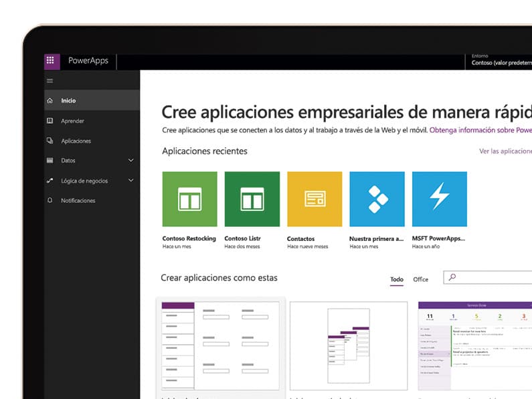The width and height of the screenshot is (532, 399).
Task: Click Obtenga información sobre PowerApps link
Action: point(480,131)
